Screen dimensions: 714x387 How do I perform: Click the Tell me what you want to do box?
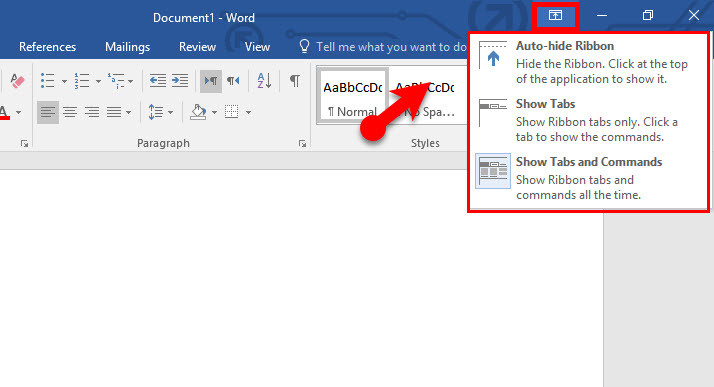point(382,47)
